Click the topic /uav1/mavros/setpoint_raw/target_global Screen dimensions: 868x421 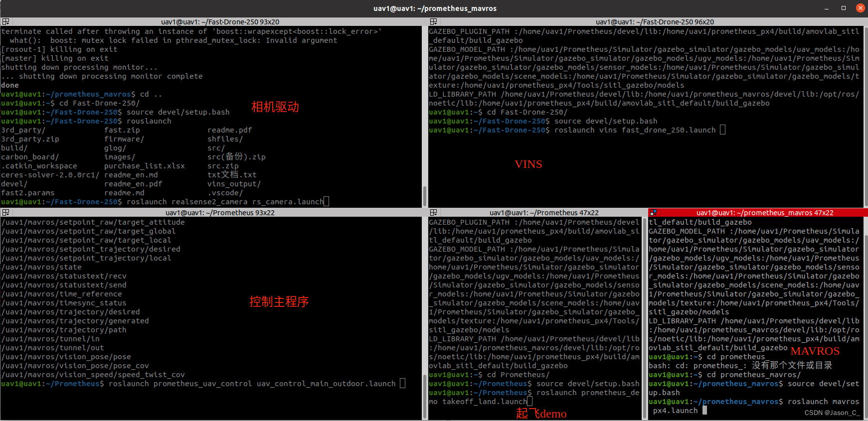point(89,231)
